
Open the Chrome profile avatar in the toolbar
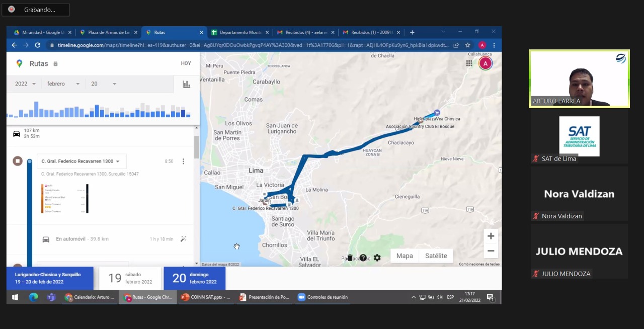(x=482, y=45)
